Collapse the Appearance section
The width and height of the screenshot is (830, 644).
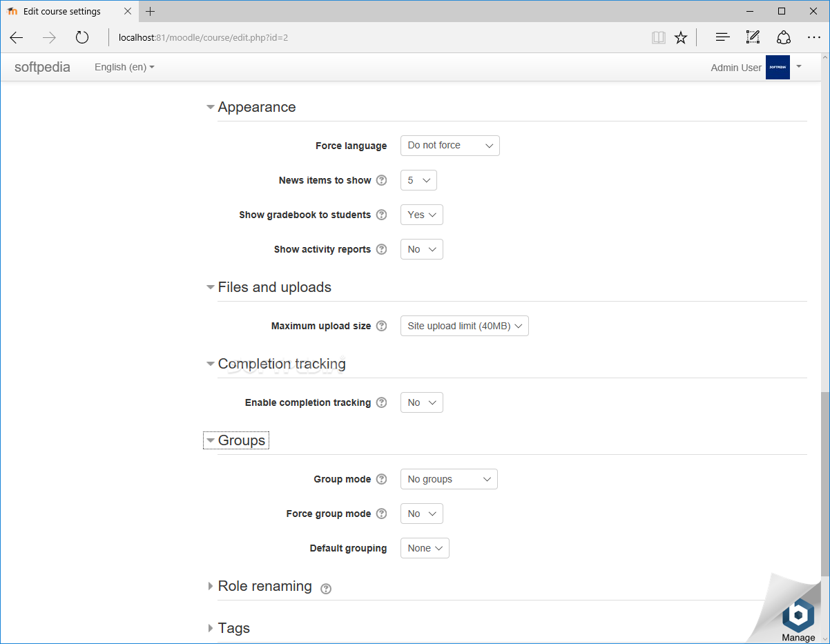251,107
